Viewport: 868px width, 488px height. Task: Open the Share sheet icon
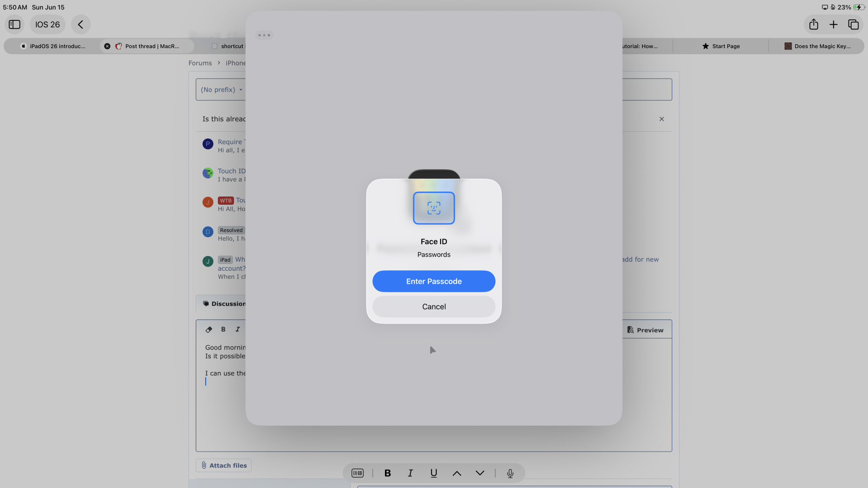[x=814, y=24]
